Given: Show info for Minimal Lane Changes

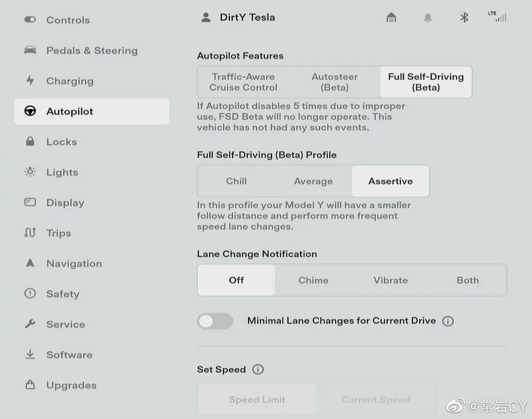Looking at the screenshot, I should coord(448,321).
